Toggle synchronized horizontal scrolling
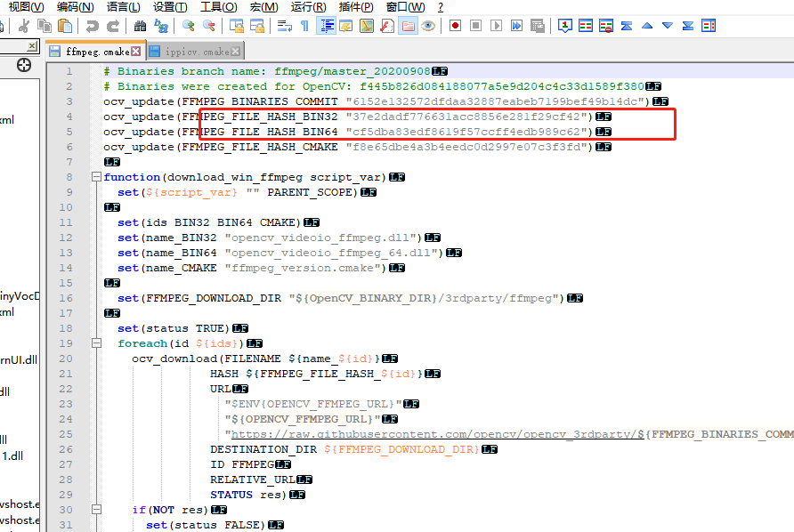Screen dimensions: 794x532 [x=257, y=26]
